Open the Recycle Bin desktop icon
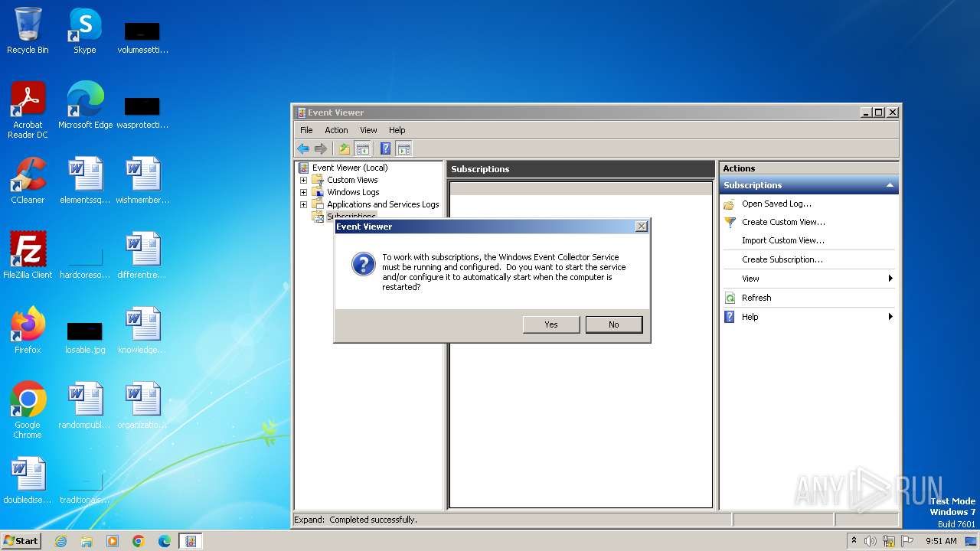The height and width of the screenshot is (551, 980). pyautogui.click(x=28, y=31)
